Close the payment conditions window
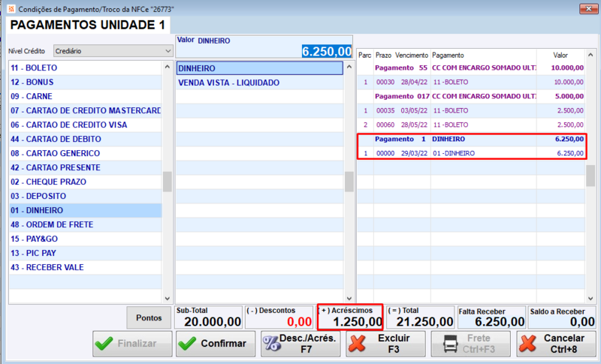 pos(588,8)
